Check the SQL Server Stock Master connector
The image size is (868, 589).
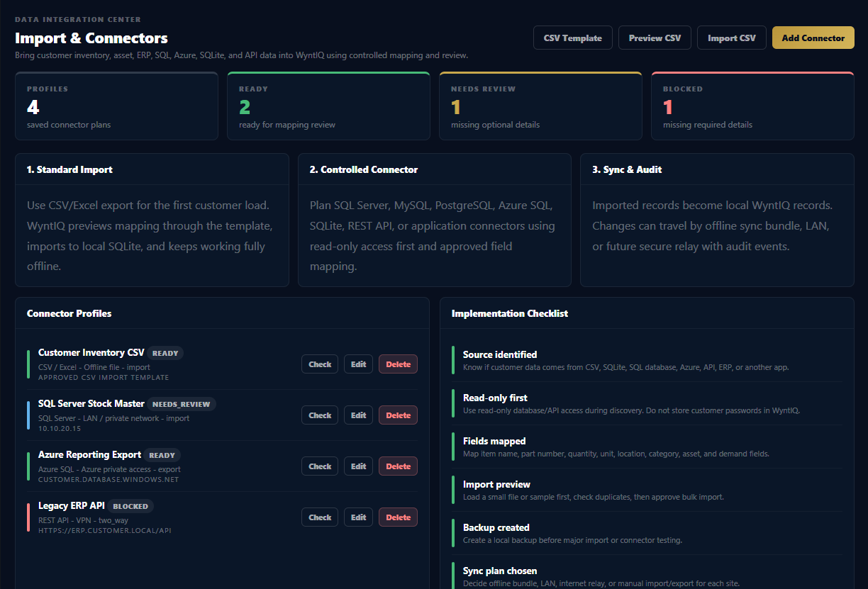coord(320,415)
